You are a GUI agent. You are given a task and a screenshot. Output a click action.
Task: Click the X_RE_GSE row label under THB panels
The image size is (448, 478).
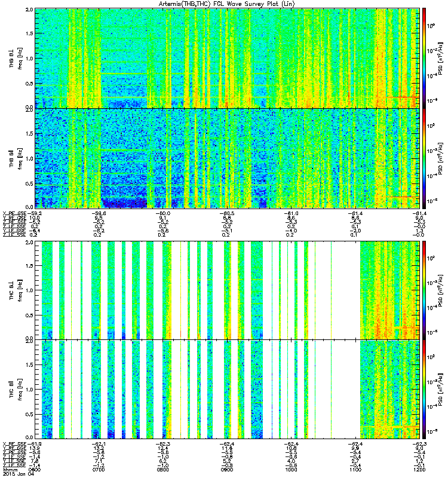[14, 214]
